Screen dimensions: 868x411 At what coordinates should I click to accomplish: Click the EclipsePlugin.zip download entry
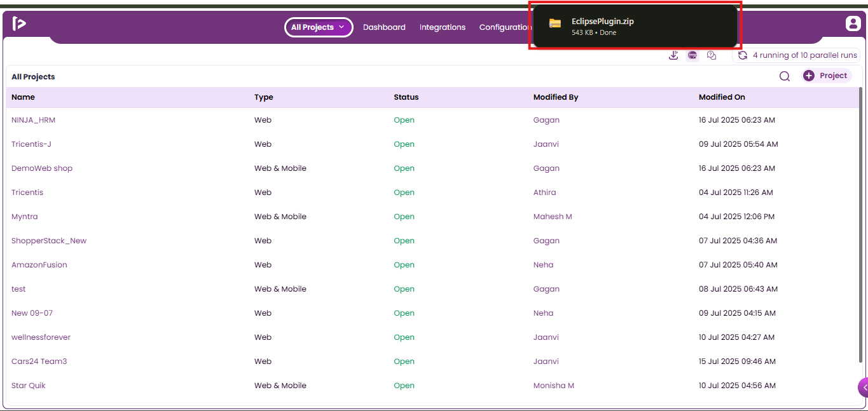point(635,26)
